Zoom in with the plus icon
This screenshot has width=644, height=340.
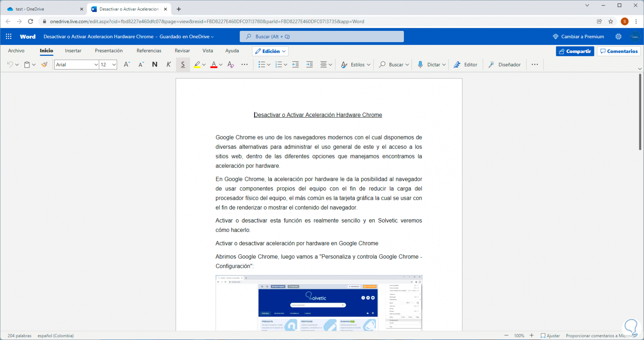[x=532, y=335]
